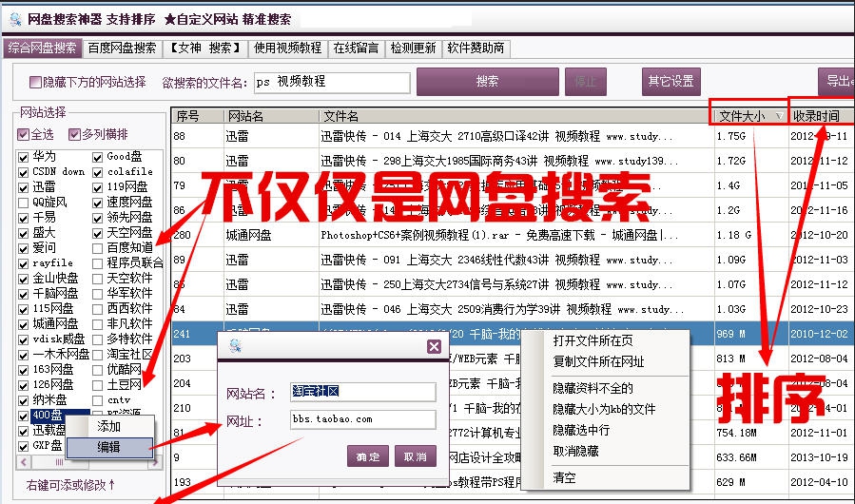Sort by the 序号 column header
855x504 pixels.
tap(198, 116)
